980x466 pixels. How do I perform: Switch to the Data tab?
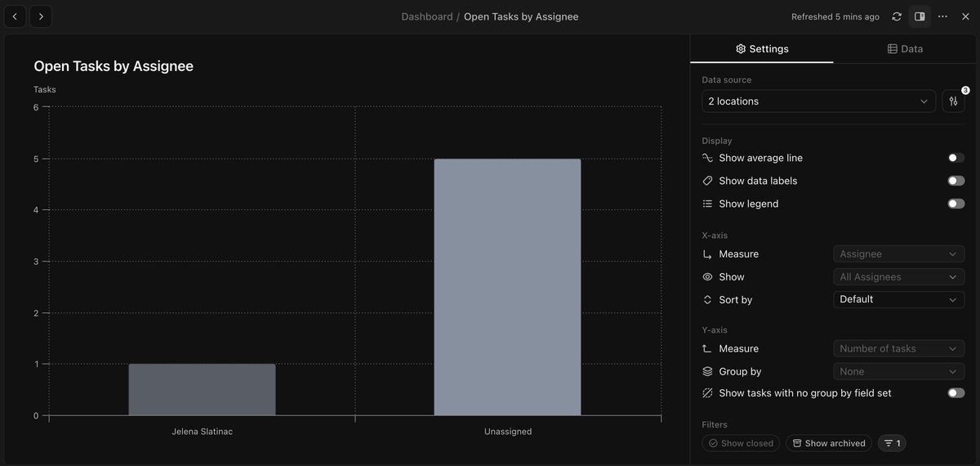[x=905, y=49]
